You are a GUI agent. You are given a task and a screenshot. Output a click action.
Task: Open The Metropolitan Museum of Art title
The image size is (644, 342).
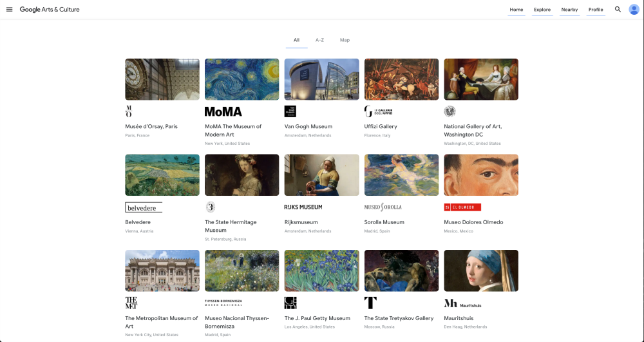click(162, 322)
